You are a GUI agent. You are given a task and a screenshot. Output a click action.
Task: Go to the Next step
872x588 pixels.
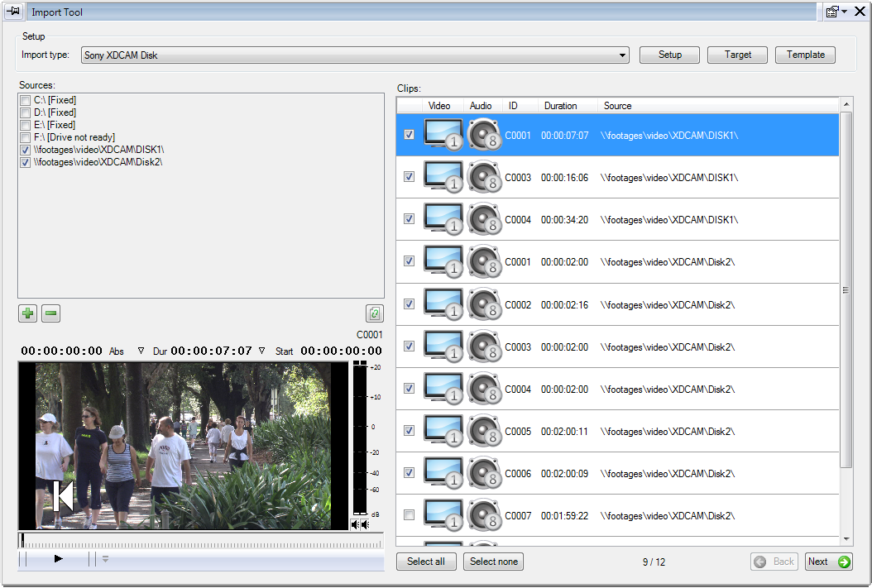coord(829,562)
